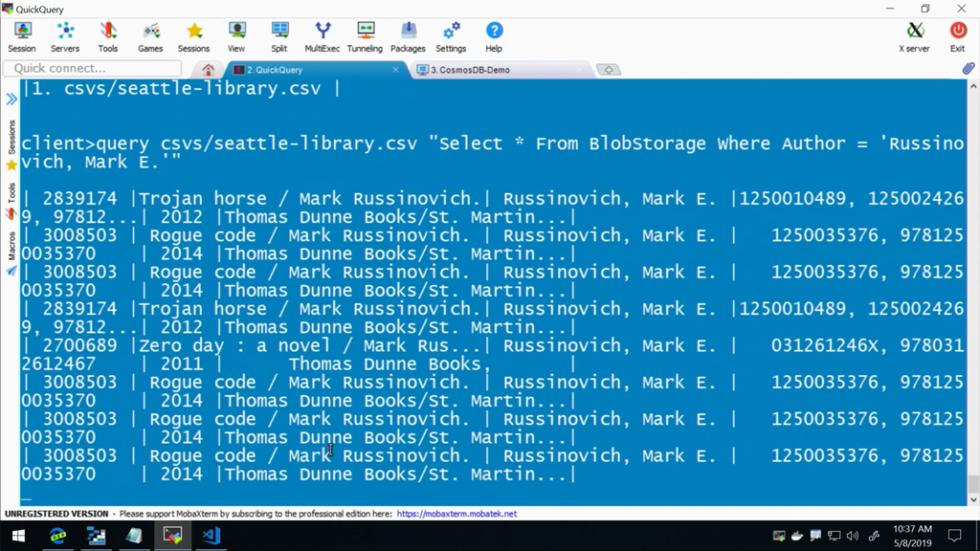Close the 2. QuickQuery tab

(395, 69)
